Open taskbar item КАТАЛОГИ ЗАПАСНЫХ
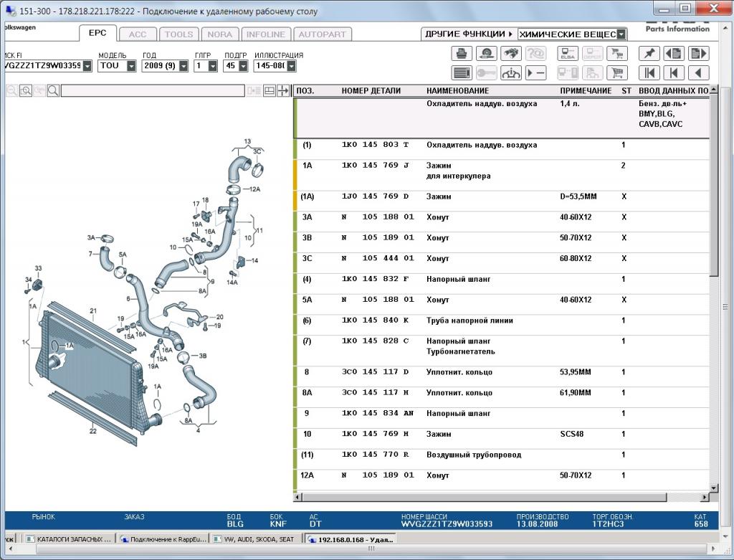The height and width of the screenshot is (560, 734). click(x=69, y=539)
